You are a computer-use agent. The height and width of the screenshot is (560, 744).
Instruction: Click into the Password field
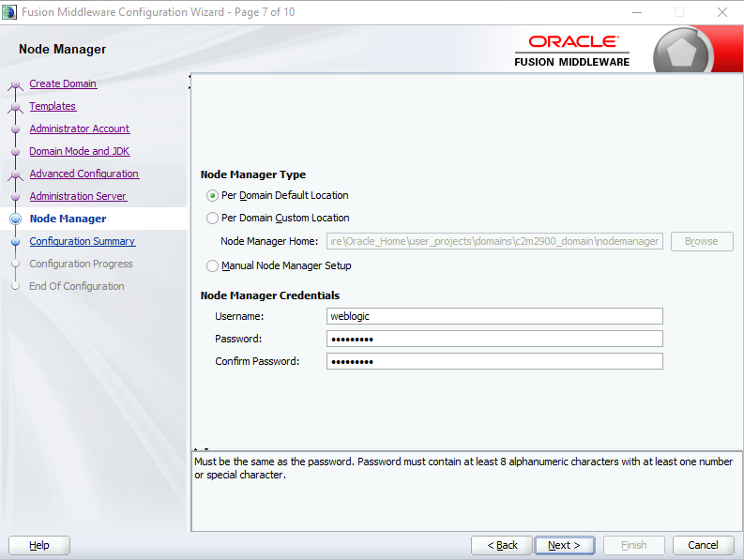[494, 339]
